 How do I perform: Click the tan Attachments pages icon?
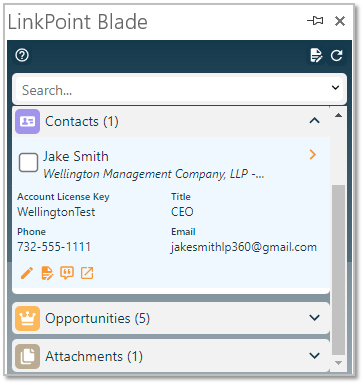[x=27, y=356]
